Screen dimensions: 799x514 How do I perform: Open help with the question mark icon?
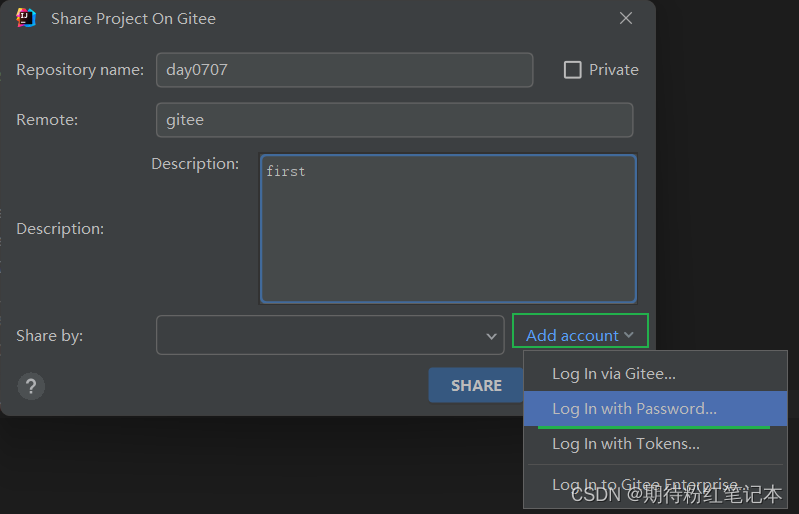(31, 386)
